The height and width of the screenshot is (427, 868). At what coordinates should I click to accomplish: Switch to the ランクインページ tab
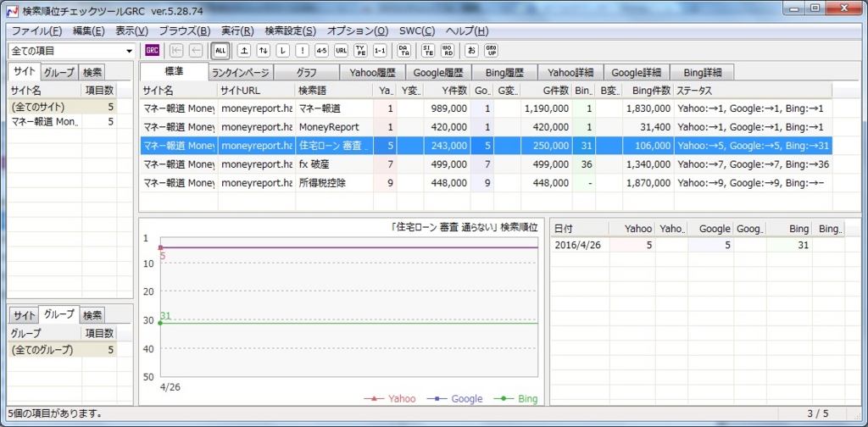(x=241, y=73)
